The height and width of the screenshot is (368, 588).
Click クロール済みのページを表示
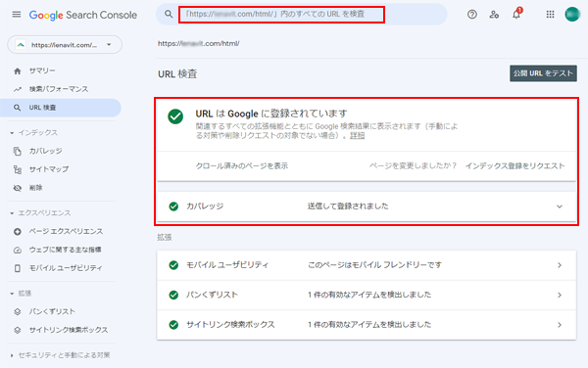pos(242,165)
